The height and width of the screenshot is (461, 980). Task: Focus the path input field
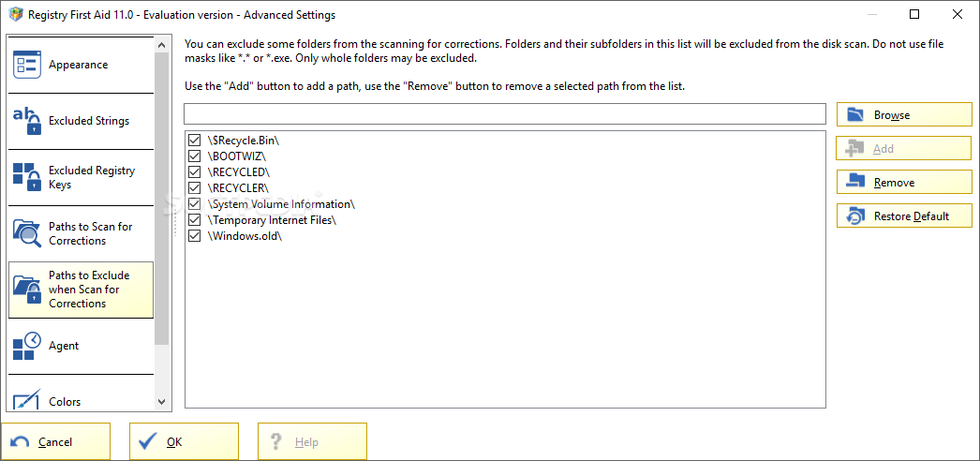[x=505, y=114]
